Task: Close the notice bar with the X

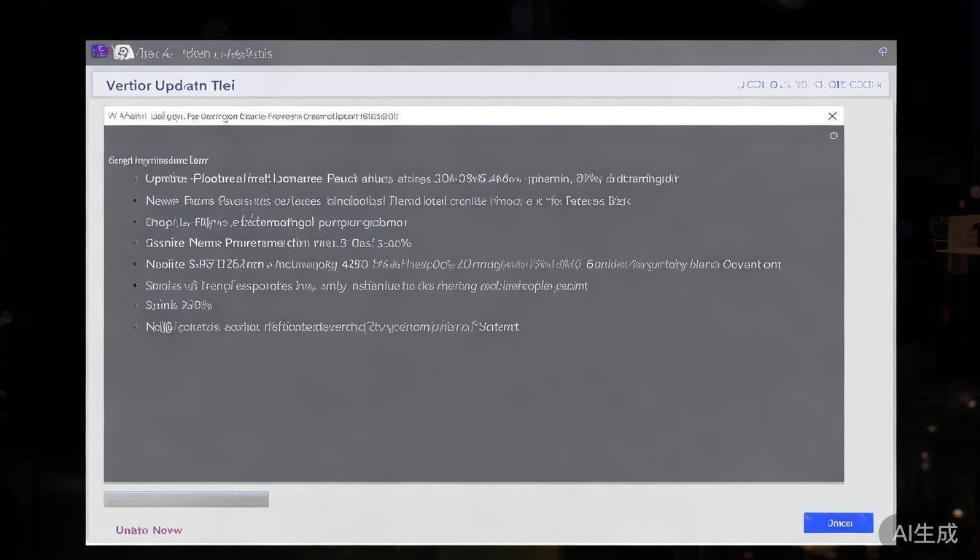Action: pyautogui.click(x=832, y=116)
